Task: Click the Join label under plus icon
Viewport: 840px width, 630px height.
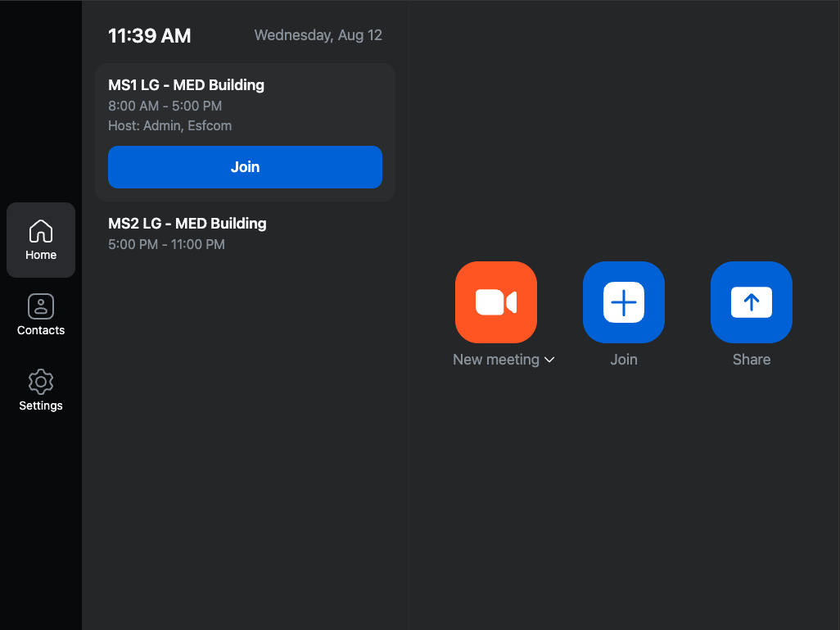Action: (624, 359)
